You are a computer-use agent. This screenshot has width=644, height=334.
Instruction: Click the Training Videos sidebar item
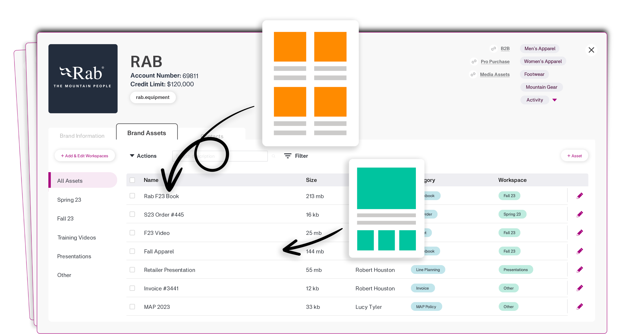click(77, 237)
